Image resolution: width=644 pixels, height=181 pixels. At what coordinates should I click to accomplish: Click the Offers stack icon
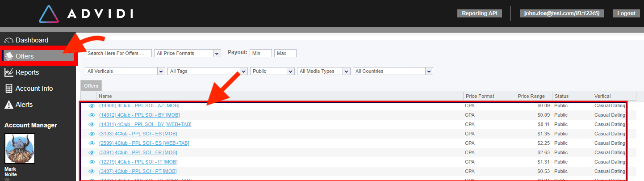click(9, 56)
